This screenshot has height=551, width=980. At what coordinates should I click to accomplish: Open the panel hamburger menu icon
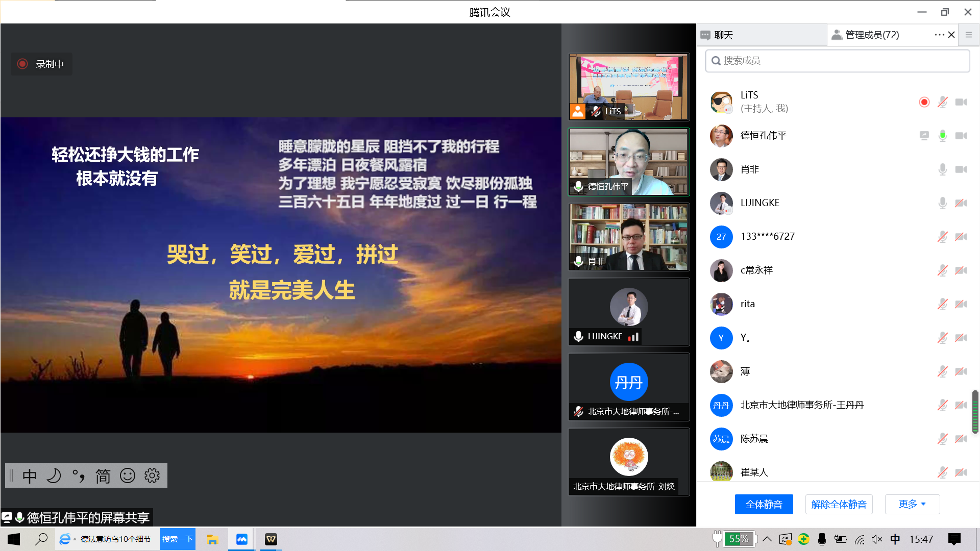point(968,35)
